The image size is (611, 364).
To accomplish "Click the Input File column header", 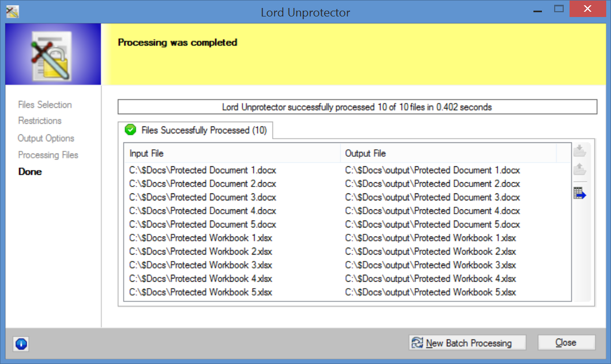I will click(x=232, y=153).
